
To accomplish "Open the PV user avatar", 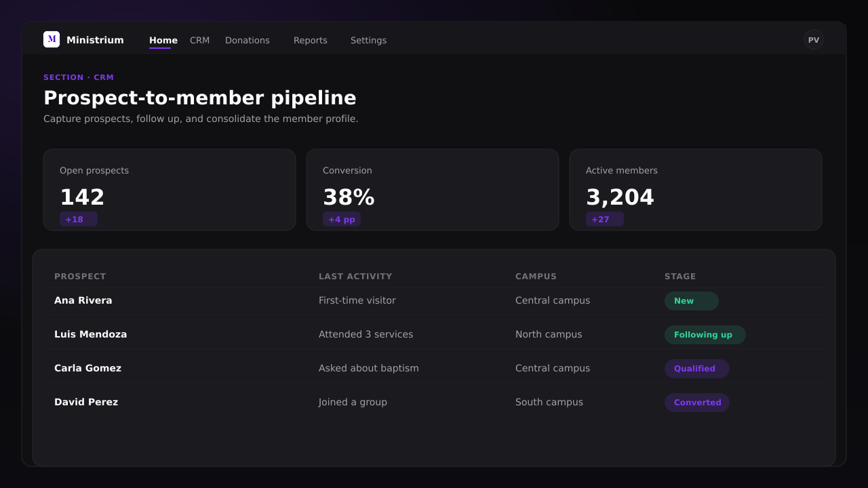I will click(814, 39).
